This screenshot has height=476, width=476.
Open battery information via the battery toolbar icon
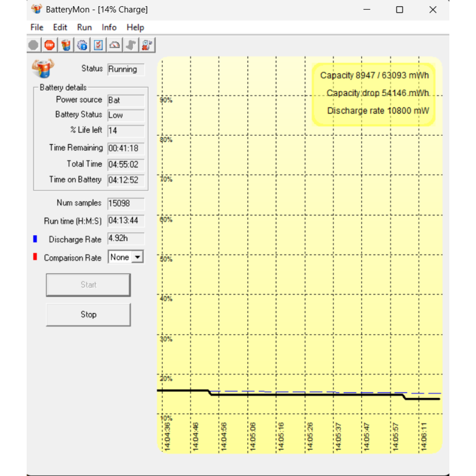tap(66, 45)
